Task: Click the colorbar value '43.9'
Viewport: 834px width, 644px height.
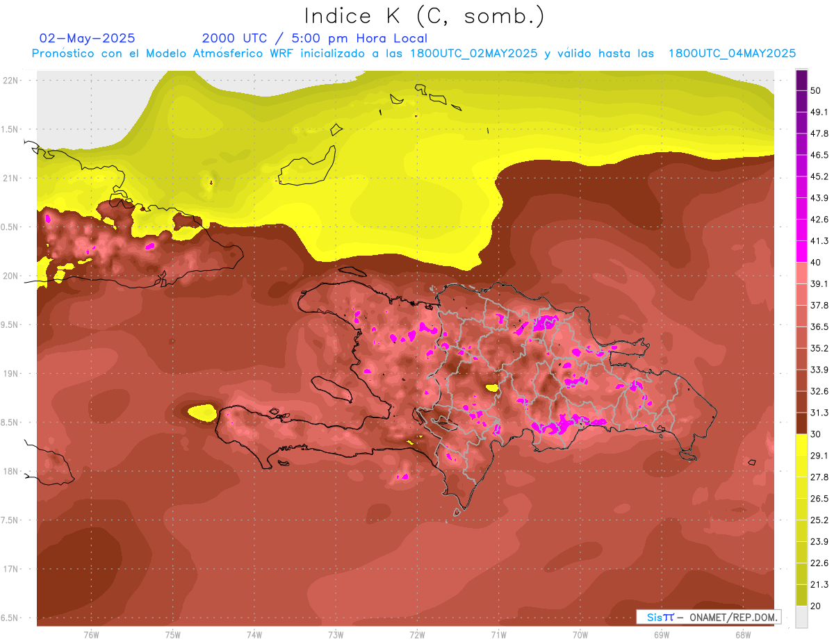Action: (819, 198)
